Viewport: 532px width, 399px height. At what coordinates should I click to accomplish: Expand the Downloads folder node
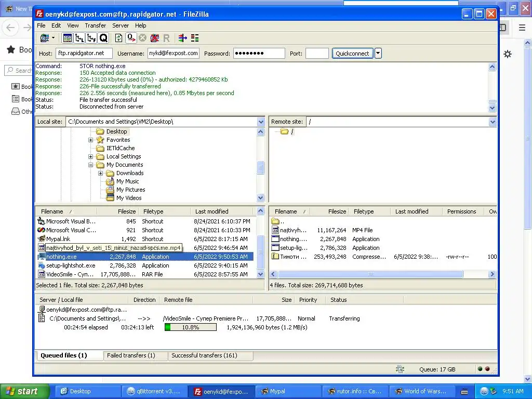point(100,173)
